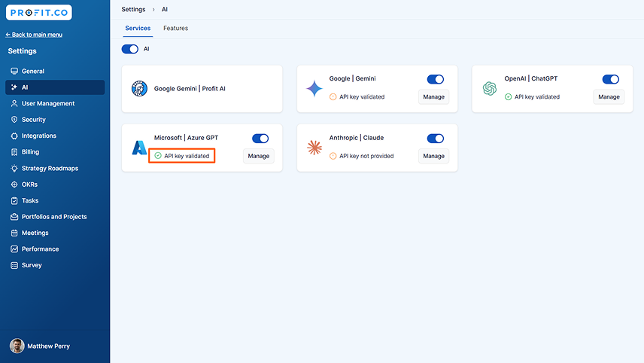Turn off the Microsoft Azure GPT toggle
644x363 pixels.
[260, 139]
